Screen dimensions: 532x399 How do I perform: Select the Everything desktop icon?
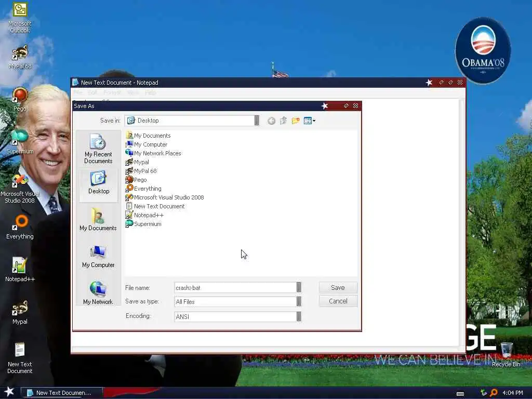click(20, 227)
